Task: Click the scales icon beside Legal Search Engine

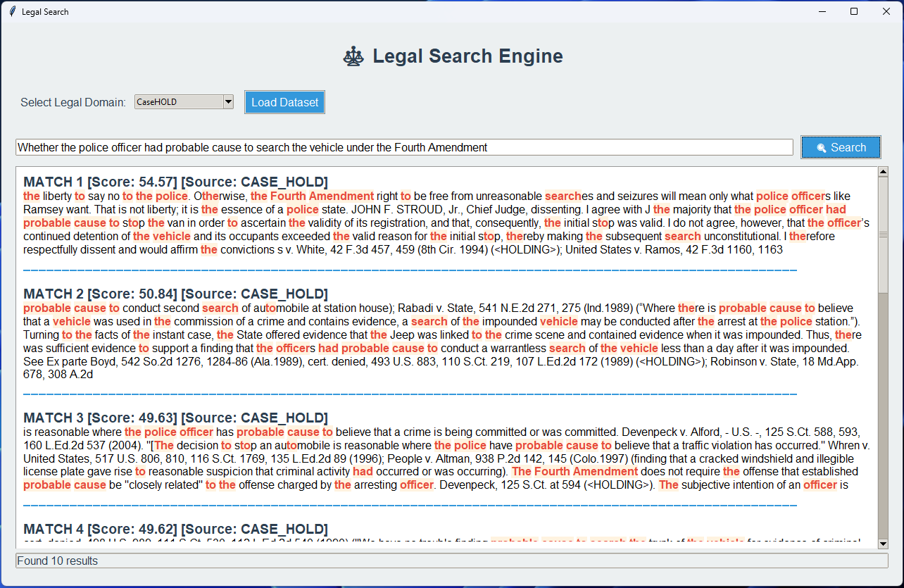Action: tap(355, 56)
